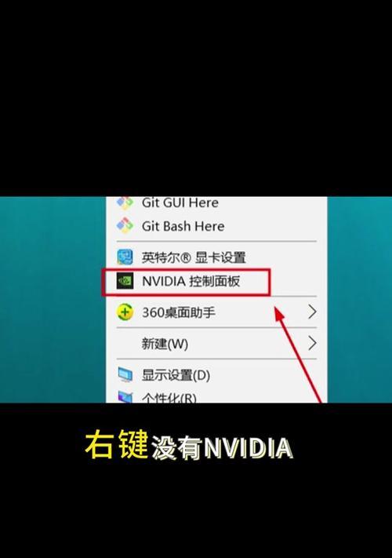Click the icon beside 个性化(R)
Viewport: 392px width, 558px height.
(x=125, y=397)
